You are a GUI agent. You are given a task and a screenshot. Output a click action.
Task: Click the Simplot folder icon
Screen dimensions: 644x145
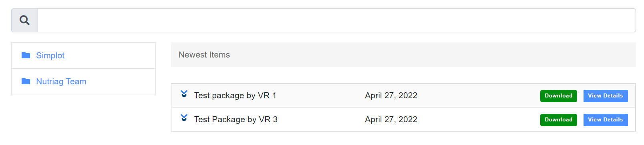point(26,55)
